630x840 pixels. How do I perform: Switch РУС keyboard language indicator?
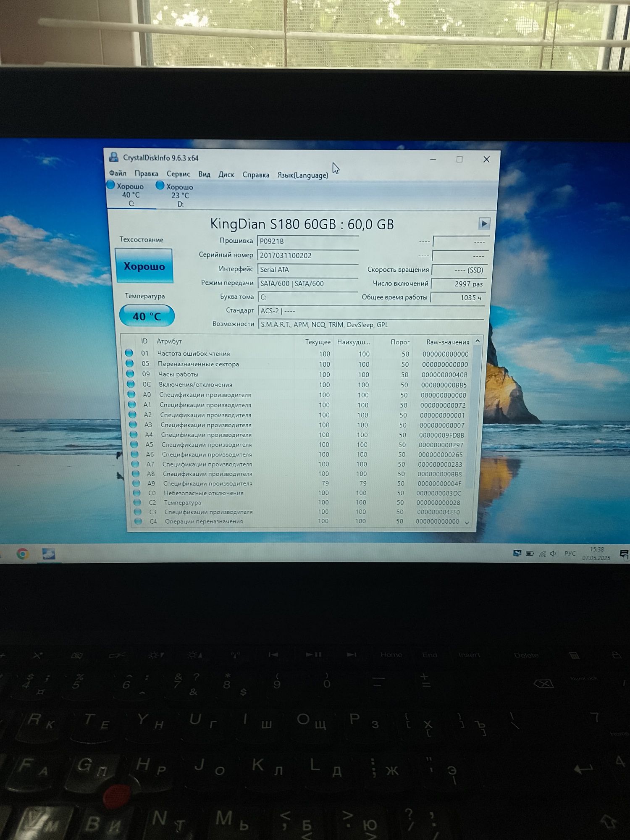coord(570,554)
